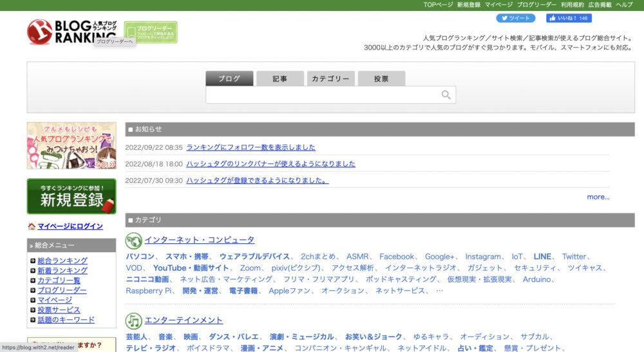Viewport: 644px width, 352px height.
Task: Open the パソコン subcategory
Action: coord(140,256)
